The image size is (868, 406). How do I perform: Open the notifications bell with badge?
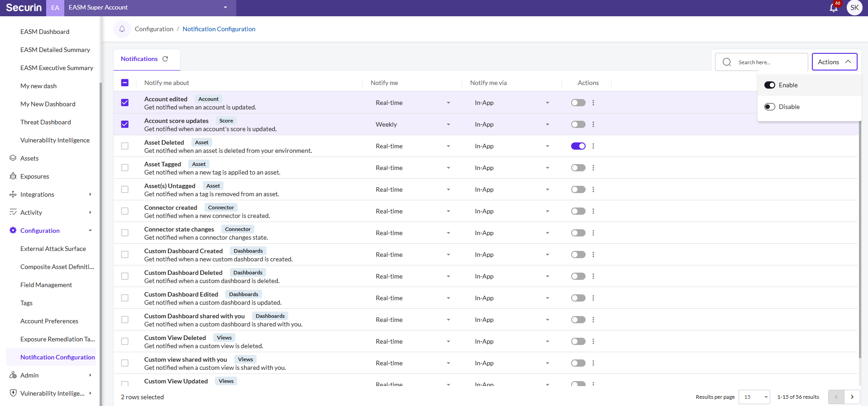[834, 7]
